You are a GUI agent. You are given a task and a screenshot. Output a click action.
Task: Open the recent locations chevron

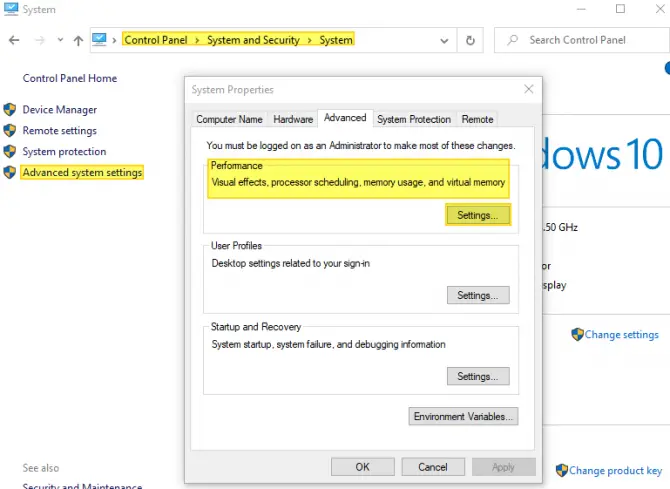tap(60, 40)
